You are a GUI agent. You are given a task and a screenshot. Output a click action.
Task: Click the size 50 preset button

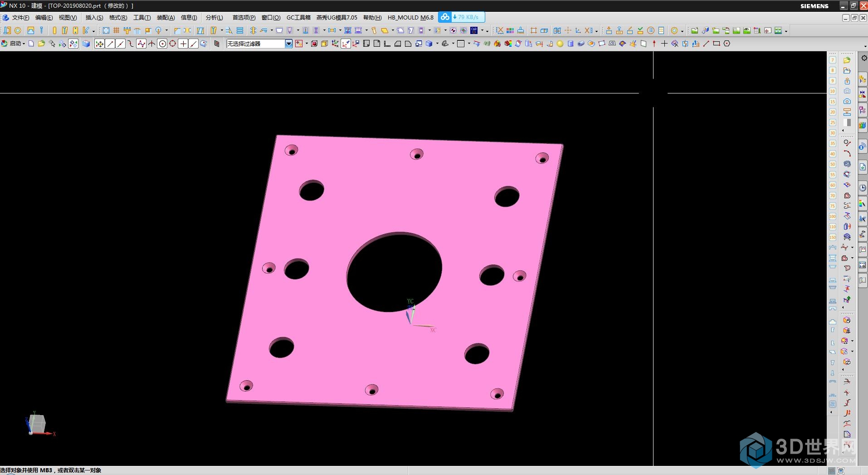pos(833,164)
